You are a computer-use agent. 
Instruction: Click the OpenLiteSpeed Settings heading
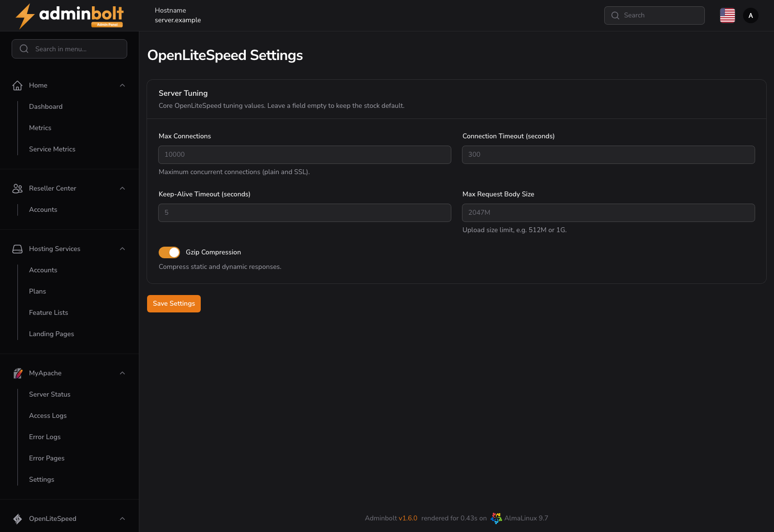pos(225,55)
